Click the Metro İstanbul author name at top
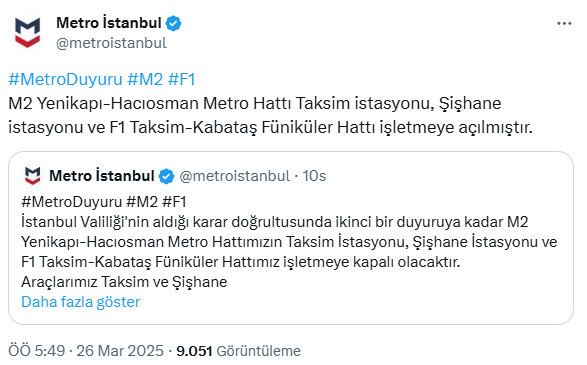The image size is (587, 365). pos(109,23)
